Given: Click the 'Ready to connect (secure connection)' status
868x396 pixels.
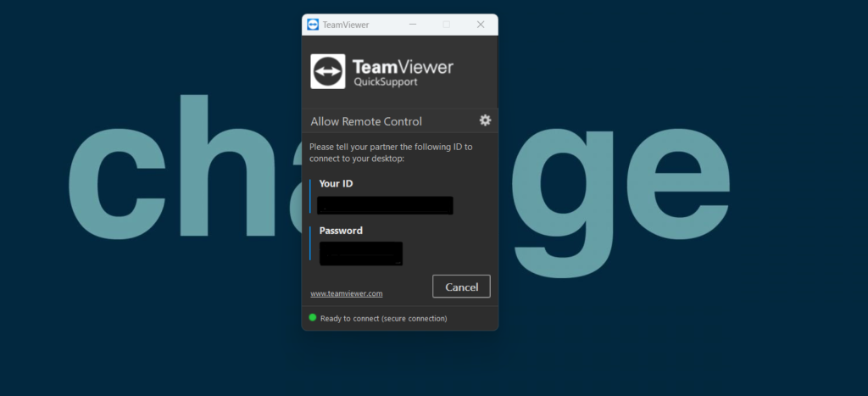Looking at the screenshot, I should point(384,319).
